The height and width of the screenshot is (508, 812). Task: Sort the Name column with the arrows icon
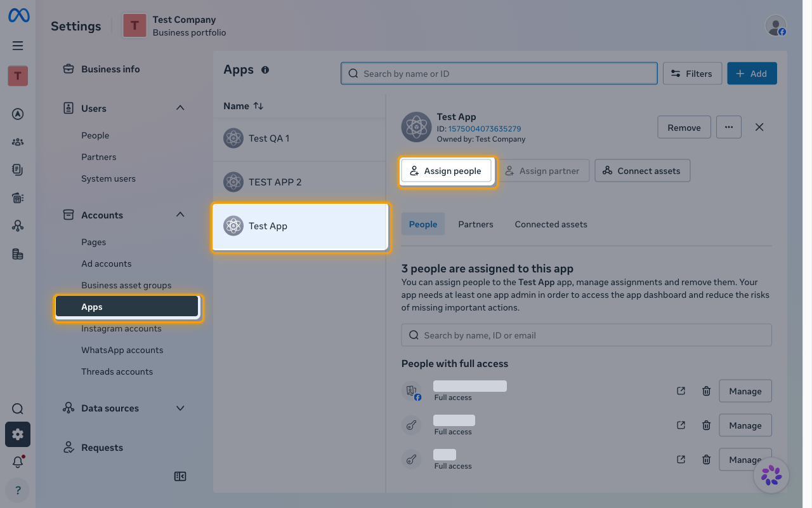click(x=258, y=106)
